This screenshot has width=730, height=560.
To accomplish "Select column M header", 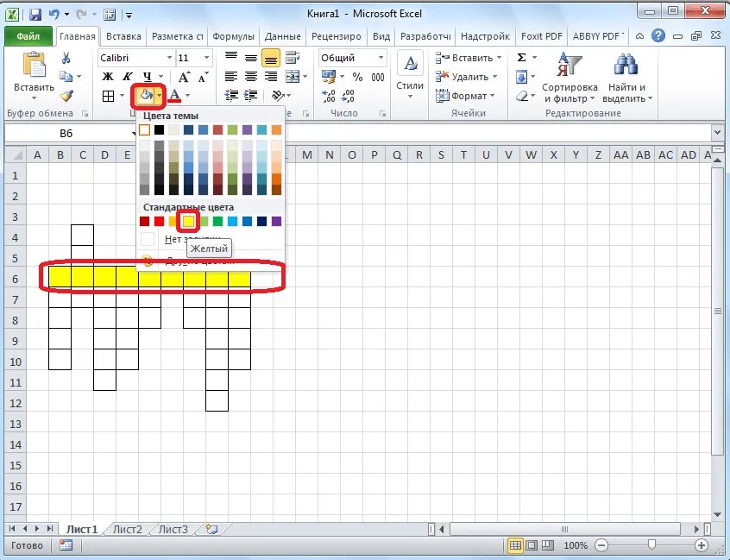I will (x=307, y=154).
